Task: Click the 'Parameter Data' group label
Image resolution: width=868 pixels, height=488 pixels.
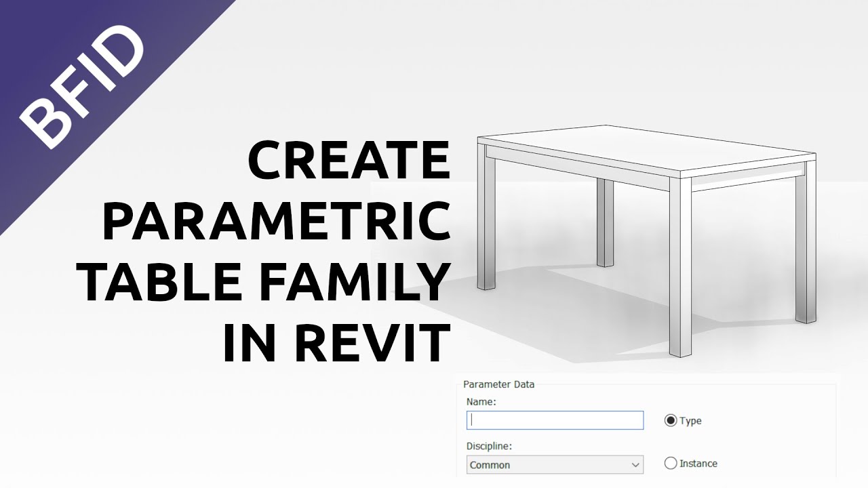Action: click(498, 384)
